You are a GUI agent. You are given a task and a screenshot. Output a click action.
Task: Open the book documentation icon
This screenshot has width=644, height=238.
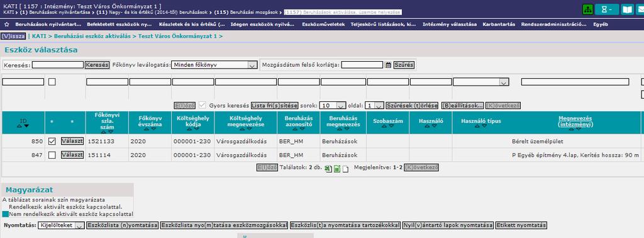(627, 9)
